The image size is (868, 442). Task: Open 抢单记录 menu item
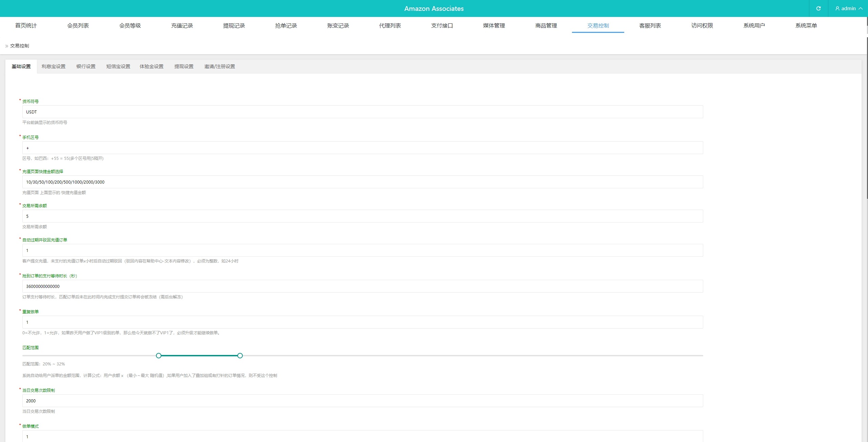(286, 26)
